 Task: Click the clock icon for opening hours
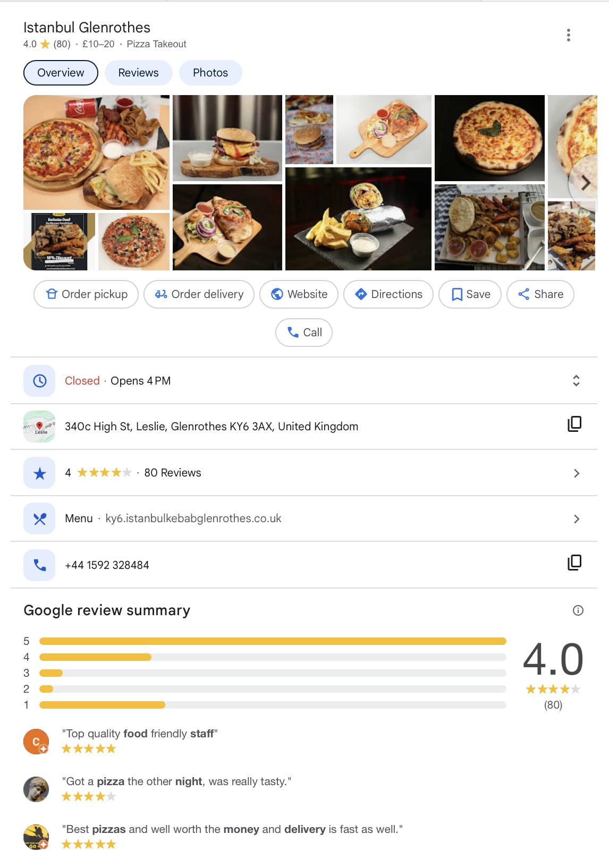[x=40, y=381]
